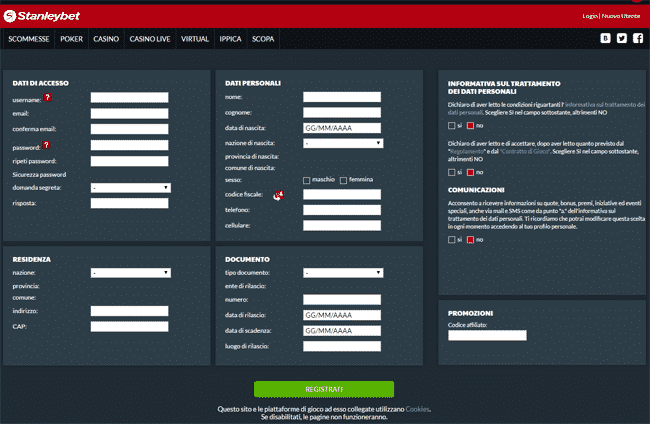Focus the luogo di rilascio field

tap(342, 346)
